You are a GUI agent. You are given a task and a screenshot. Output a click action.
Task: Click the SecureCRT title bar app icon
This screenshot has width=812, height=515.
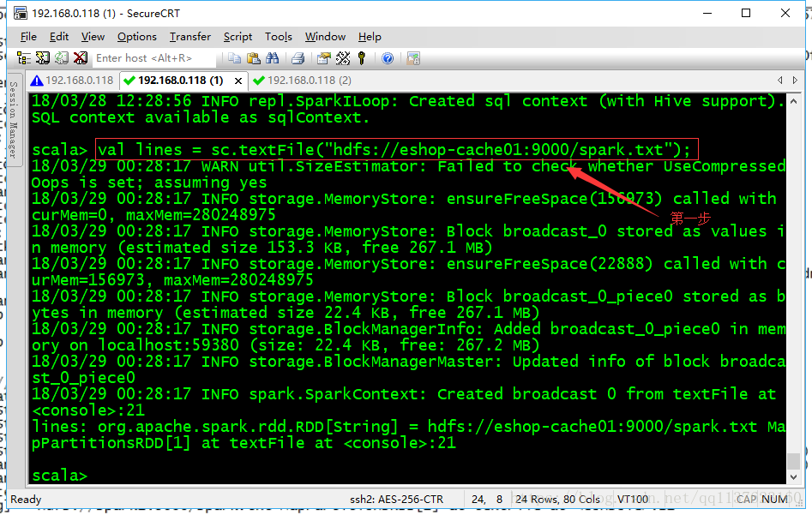click(20, 13)
